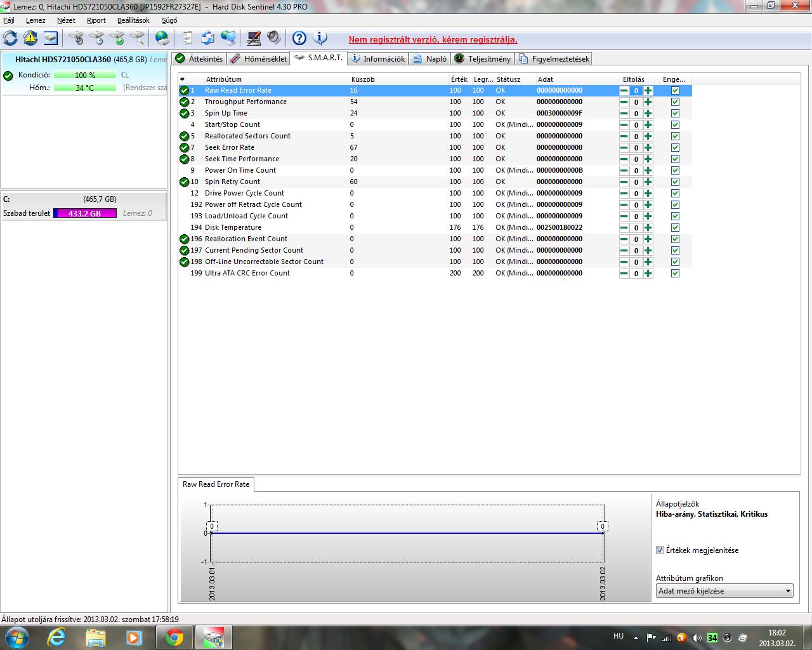This screenshot has width=812, height=650.
Task: Toggle enable checkbox for Current Pending Sector Count
Action: [675, 251]
